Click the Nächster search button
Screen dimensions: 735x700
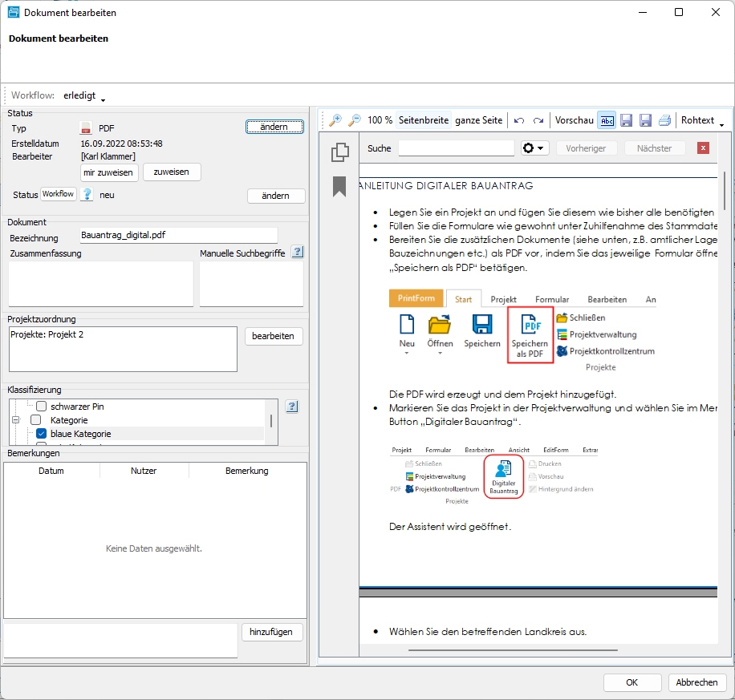655,148
